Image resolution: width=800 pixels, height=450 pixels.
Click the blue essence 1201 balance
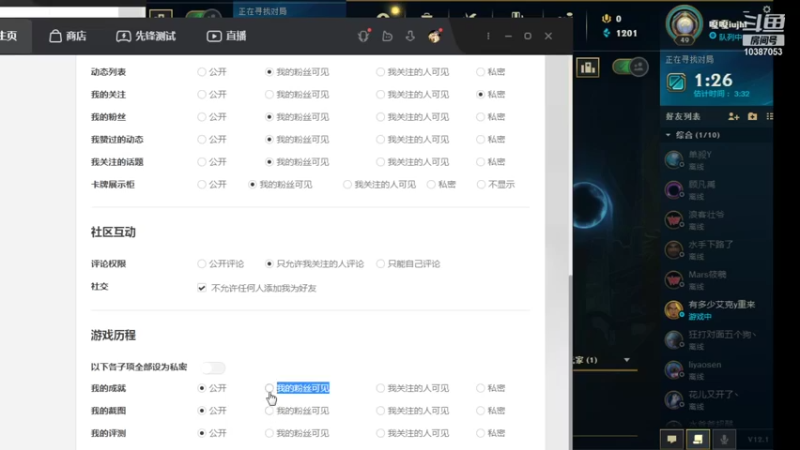620,33
